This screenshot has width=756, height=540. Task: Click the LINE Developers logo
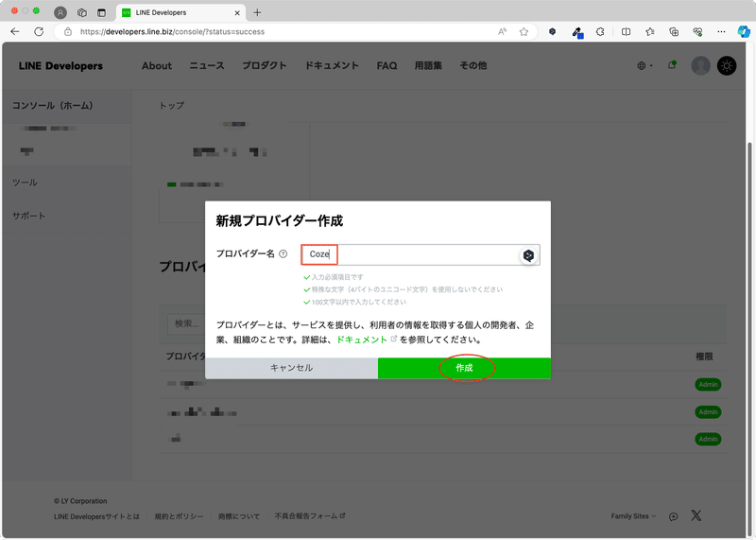coord(60,66)
